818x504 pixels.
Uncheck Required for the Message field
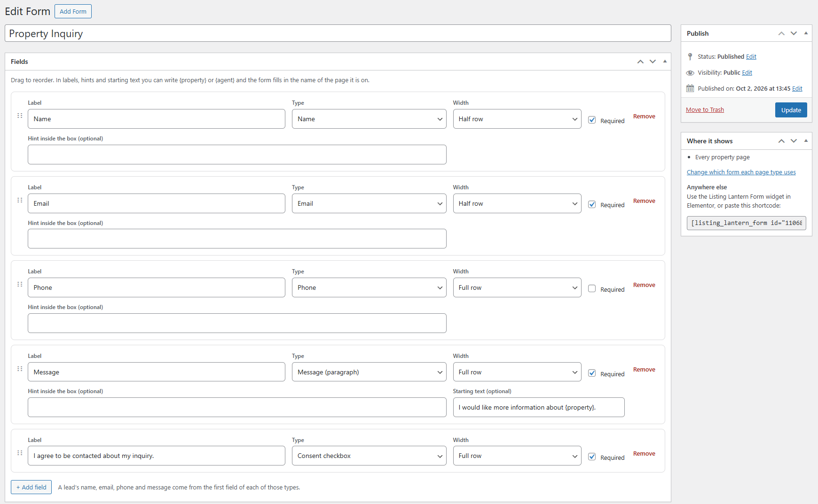592,373
